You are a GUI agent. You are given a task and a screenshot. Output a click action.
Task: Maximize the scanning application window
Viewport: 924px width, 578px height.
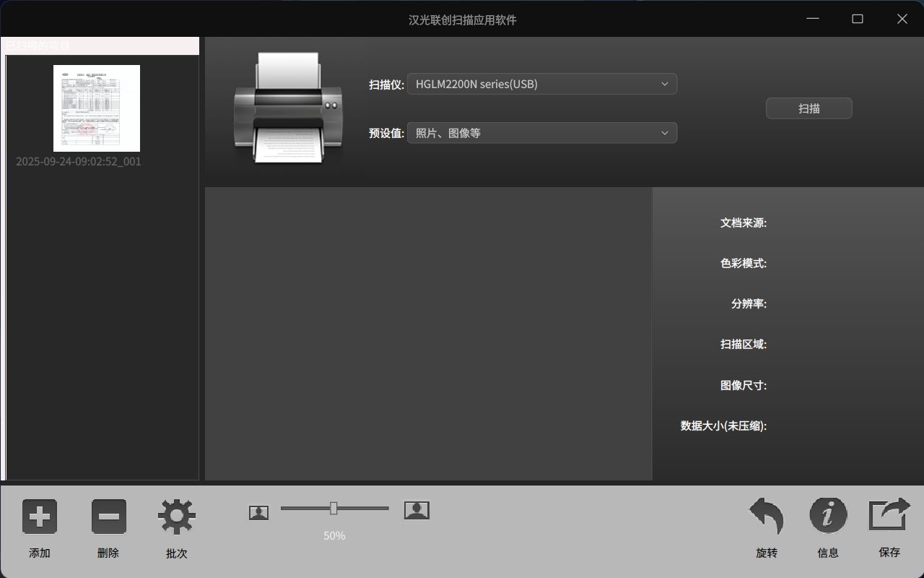coord(858,19)
